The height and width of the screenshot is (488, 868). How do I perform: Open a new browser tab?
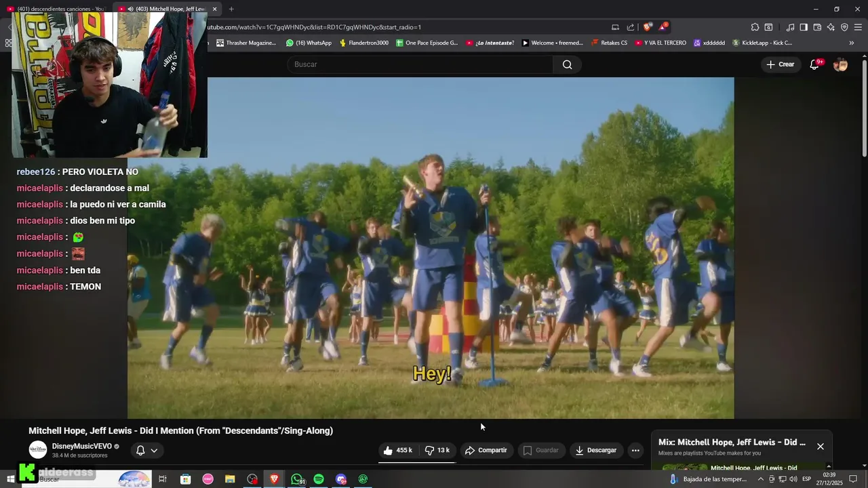[231, 9]
